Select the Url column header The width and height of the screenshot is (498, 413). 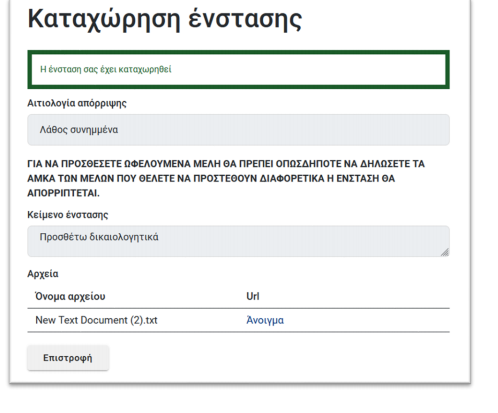pos(253,296)
